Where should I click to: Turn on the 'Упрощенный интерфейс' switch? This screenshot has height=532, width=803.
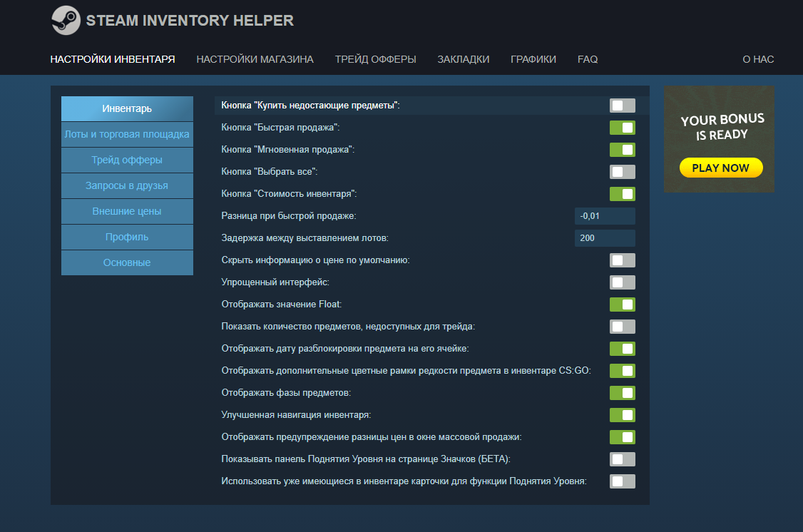(623, 282)
